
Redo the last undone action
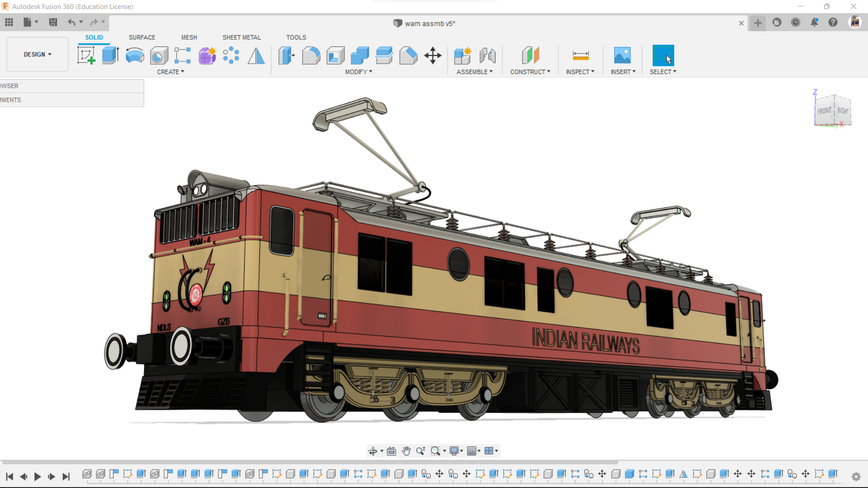click(94, 22)
